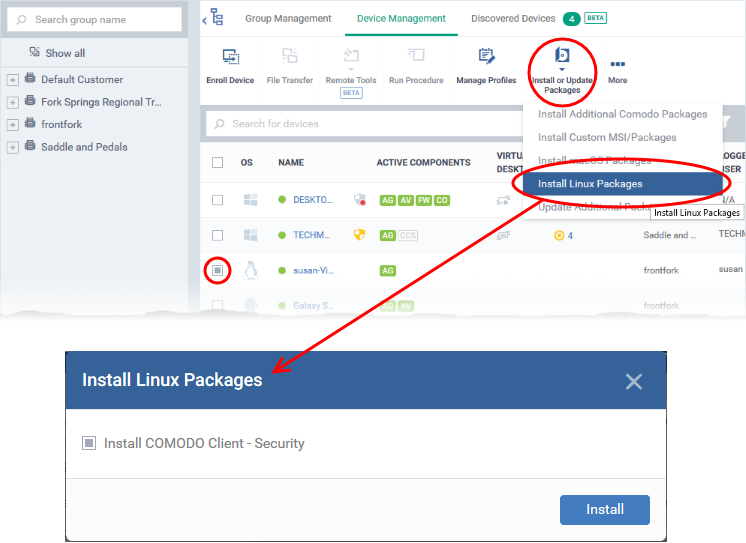The height and width of the screenshot is (543, 746).
Task: Sort by ACTIVE COMPONENTS column header
Action: coord(423,163)
